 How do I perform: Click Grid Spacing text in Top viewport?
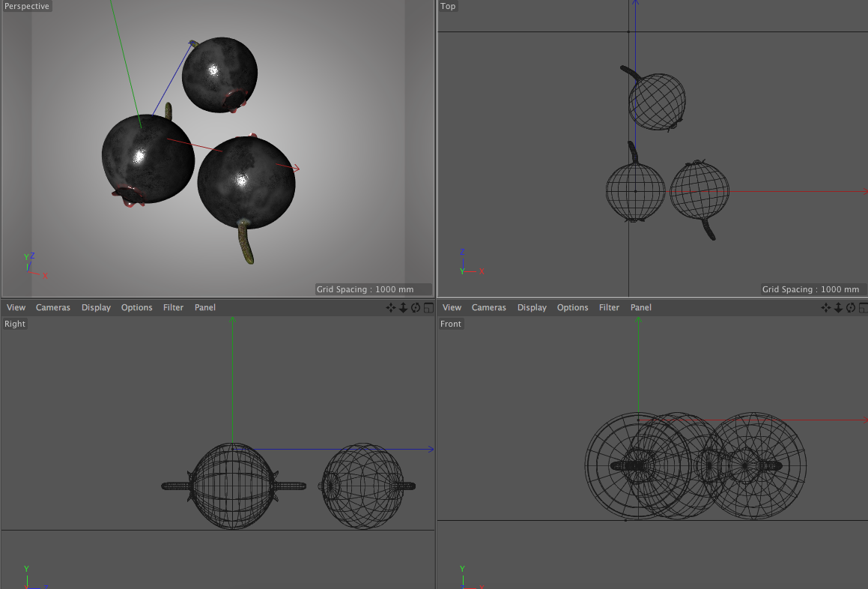[x=810, y=289]
